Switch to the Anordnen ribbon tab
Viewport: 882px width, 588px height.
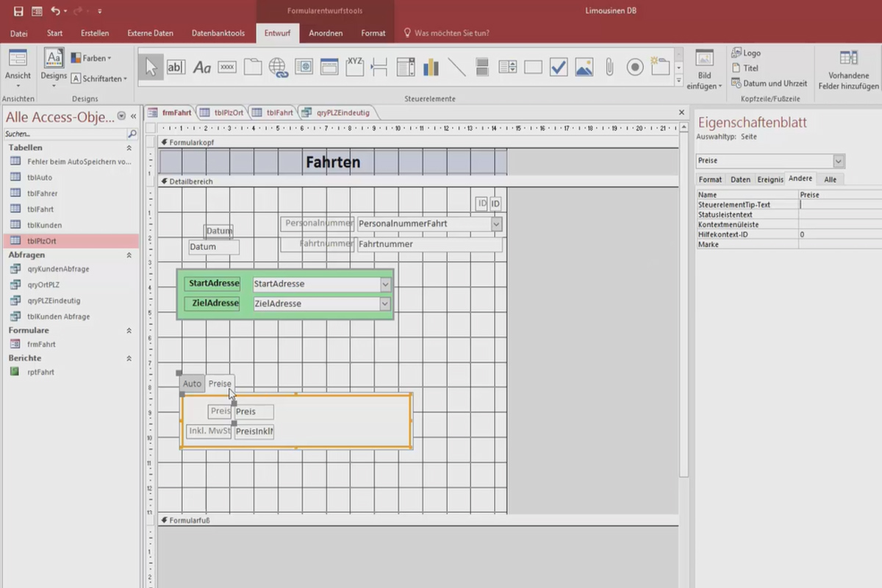coord(326,33)
